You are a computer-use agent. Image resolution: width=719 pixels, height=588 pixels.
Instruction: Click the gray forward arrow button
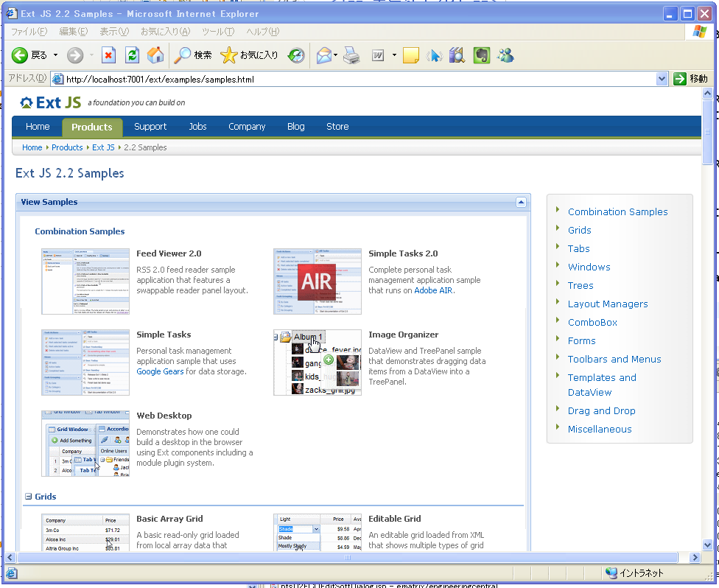pos(74,55)
